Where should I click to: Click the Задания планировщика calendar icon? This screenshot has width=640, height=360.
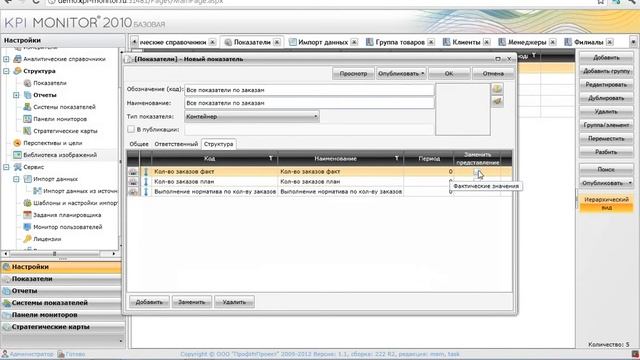[x=27, y=215]
